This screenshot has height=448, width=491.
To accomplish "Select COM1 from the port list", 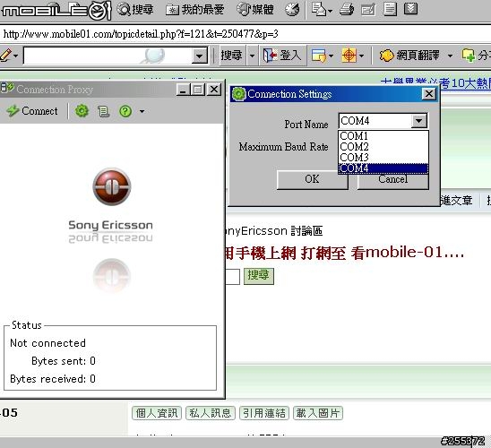I will (x=383, y=136).
